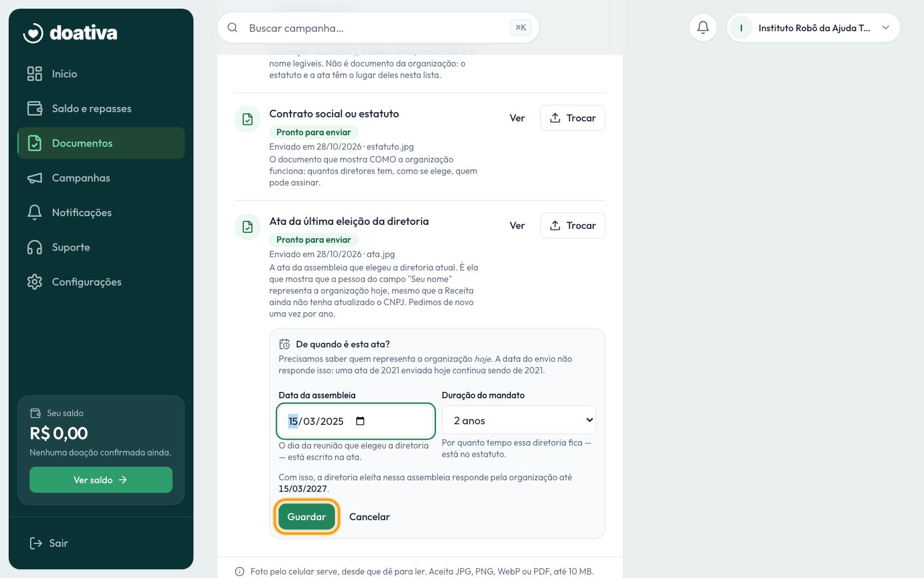The image size is (924, 578).
Task: Go to the Início page
Action: 101,74
